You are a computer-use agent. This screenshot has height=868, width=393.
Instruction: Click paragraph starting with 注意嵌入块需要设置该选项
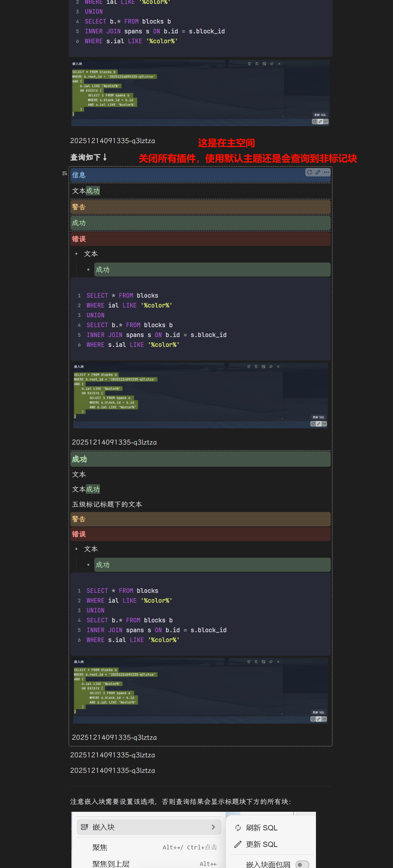coord(180,802)
